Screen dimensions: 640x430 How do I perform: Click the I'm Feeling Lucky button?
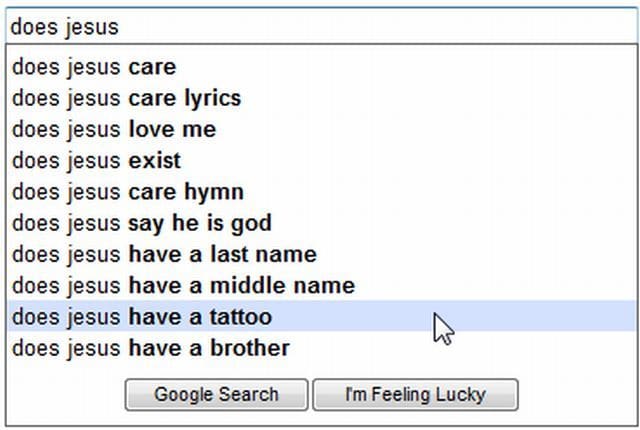pos(415,394)
